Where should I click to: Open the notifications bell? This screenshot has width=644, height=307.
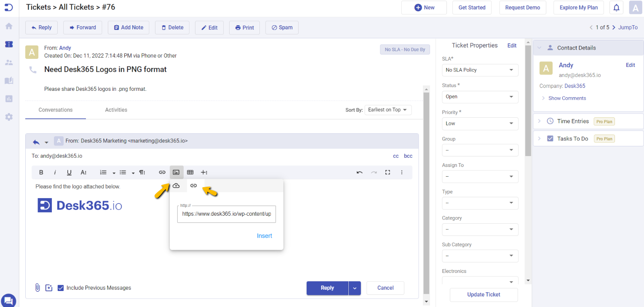tap(616, 8)
